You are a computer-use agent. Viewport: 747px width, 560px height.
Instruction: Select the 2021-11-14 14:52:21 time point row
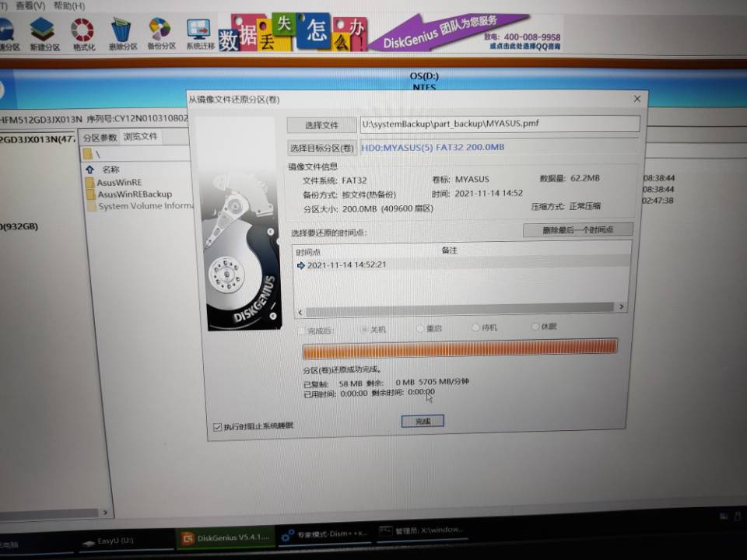[x=461, y=264]
